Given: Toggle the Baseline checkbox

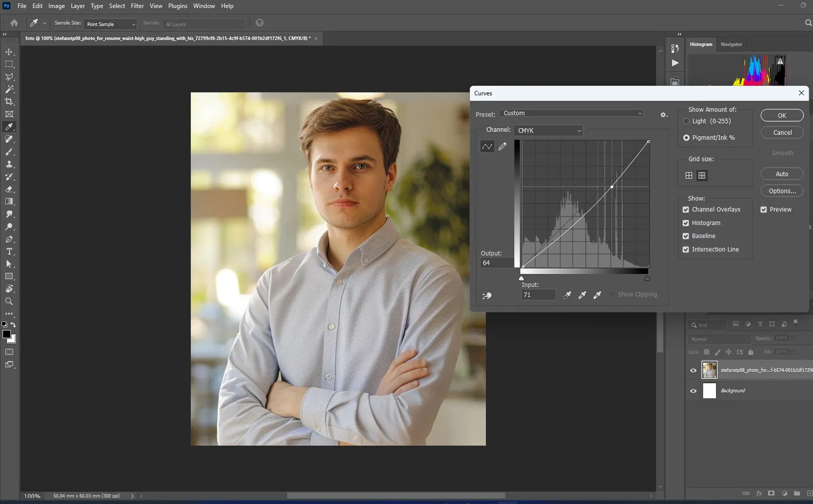Looking at the screenshot, I should coord(685,236).
